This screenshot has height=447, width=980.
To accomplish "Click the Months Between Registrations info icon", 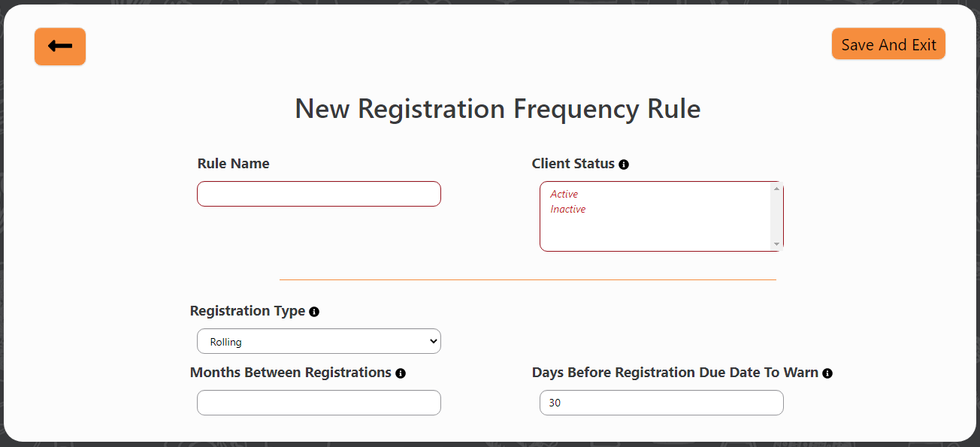I will 401,373.
